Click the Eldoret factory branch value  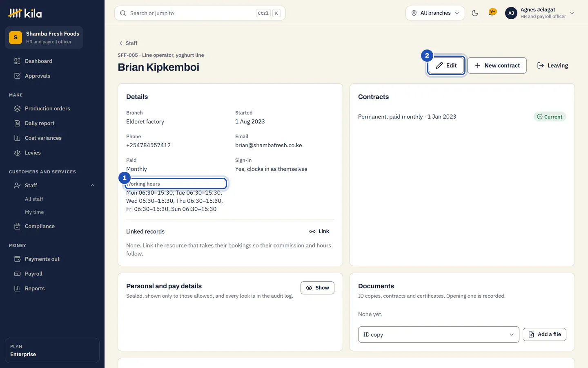coord(145,122)
